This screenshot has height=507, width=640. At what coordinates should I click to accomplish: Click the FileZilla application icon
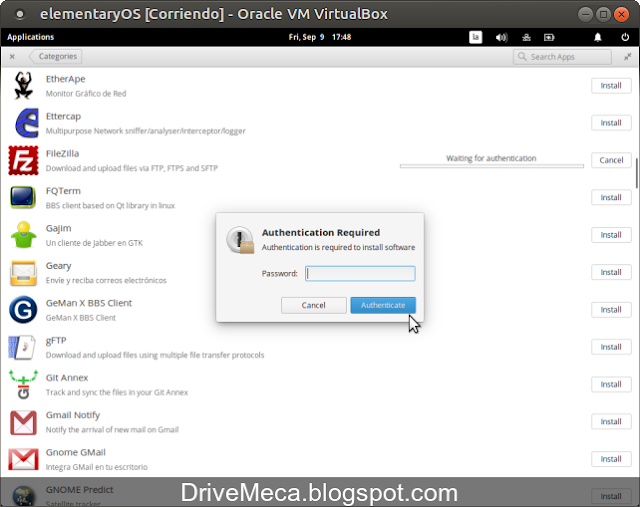pyautogui.click(x=23, y=160)
